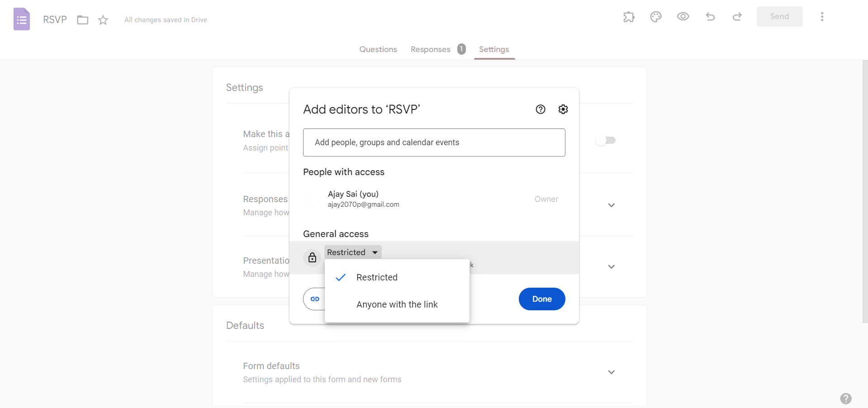868x408 pixels.
Task: Click the ajay2070p@gmail.com email text
Action: (364, 204)
